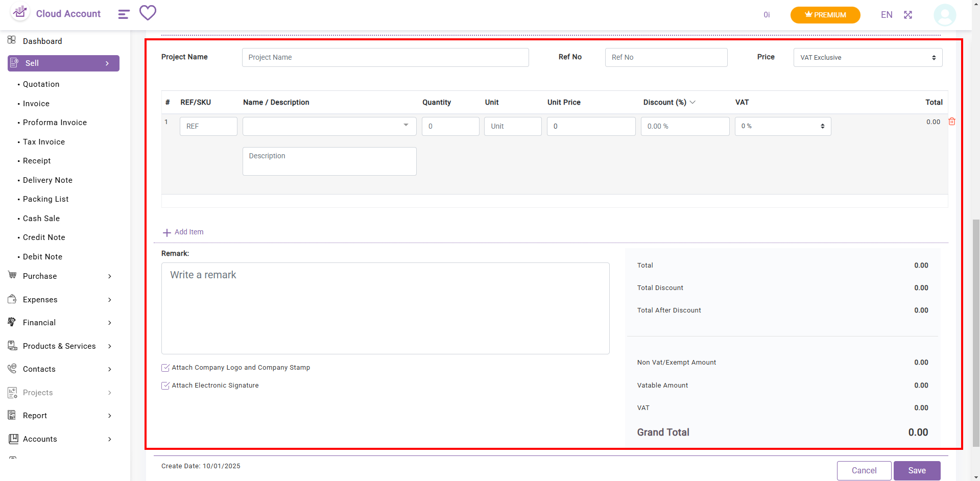Collapse the sidebar with the hamburger icon
The image size is (980, 481).
tap(123, 14)
